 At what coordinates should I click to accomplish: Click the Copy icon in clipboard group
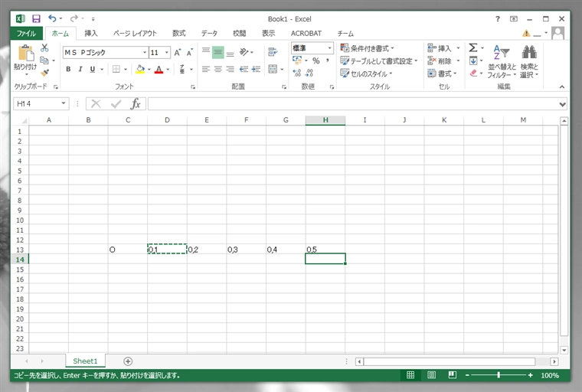(x=44, y=60)
